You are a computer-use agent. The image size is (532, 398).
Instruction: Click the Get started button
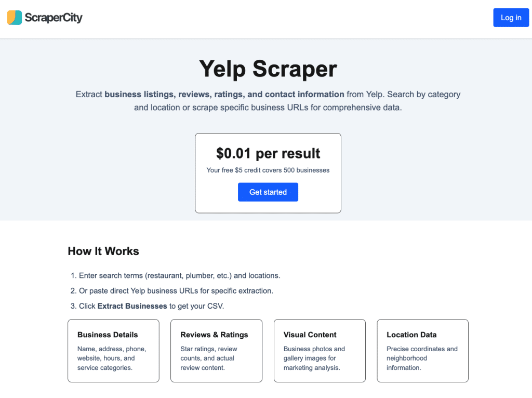(x=268, y=192)
